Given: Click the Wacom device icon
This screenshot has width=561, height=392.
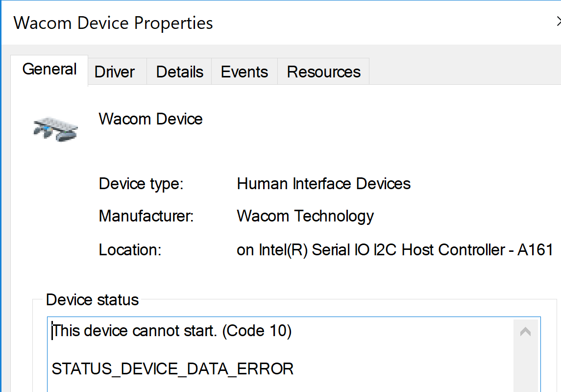Looking at the screenshot, I should point(56,129).
